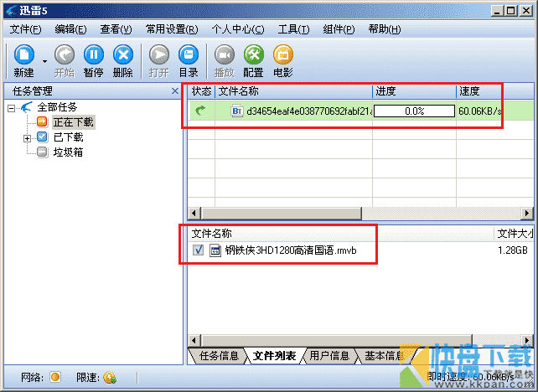Open the 编辑(E) menu
The width and height of the screenshot is (538, 392).
click(70, 29)
